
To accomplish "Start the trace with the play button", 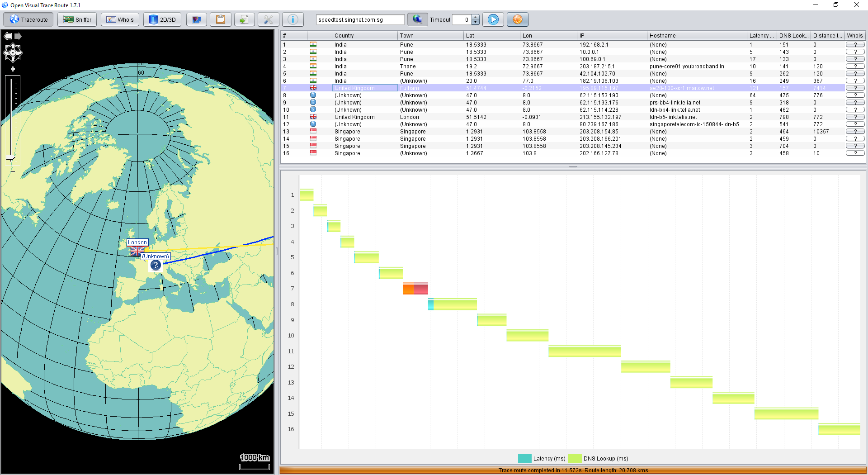I will tap(493, 19).
